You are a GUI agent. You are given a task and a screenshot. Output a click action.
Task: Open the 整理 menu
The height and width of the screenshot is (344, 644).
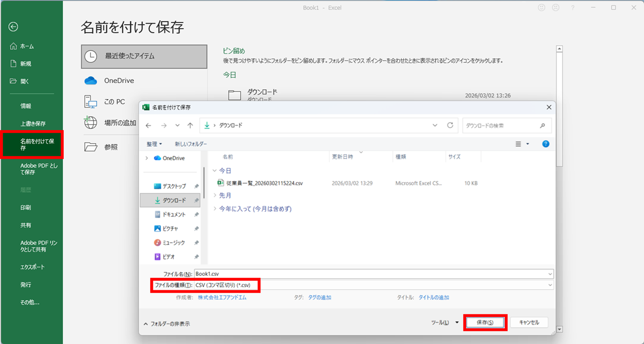tap(154, 144)
